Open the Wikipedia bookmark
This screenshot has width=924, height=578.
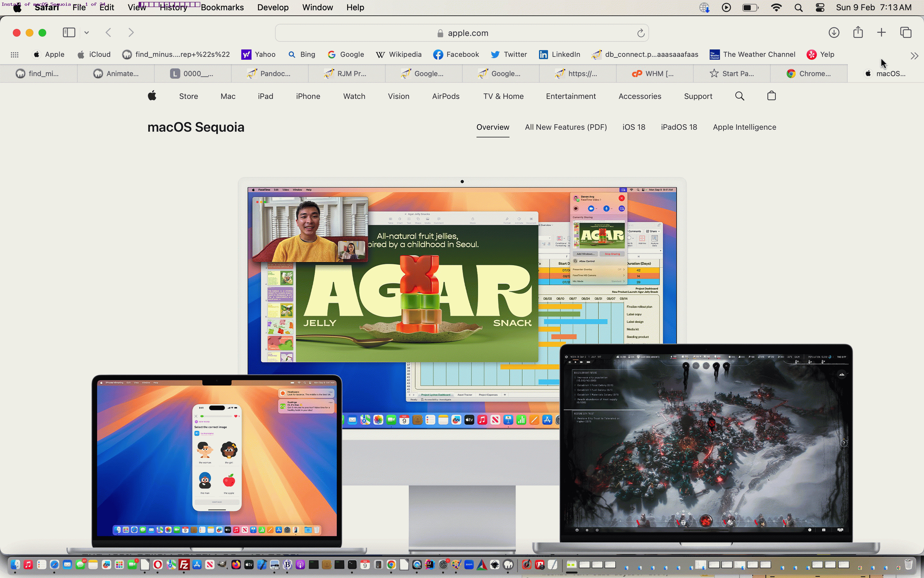point(398,54)
